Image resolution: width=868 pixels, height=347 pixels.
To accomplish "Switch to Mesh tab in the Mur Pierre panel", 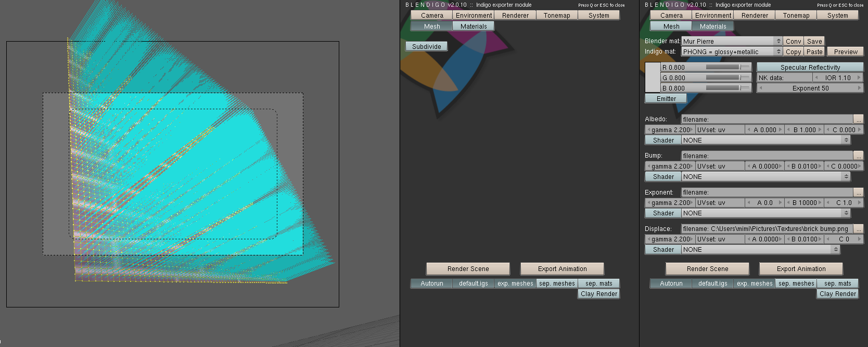I will click(671, 26).
